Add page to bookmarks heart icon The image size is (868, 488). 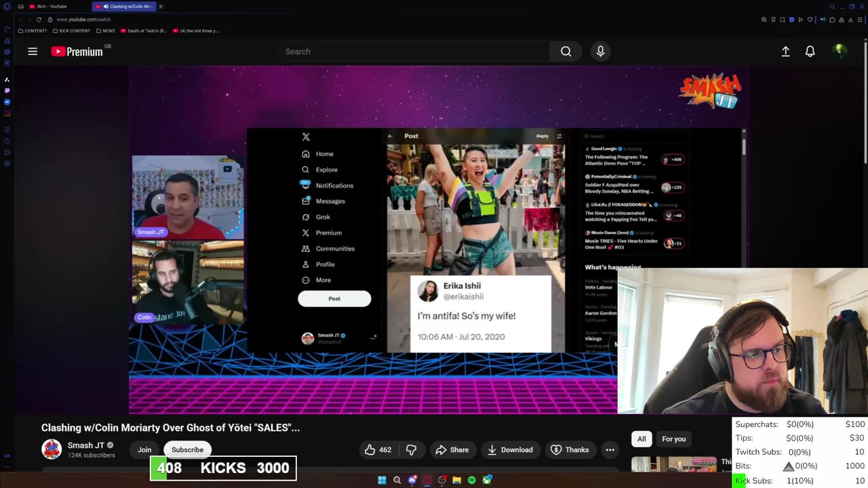pos(810,20)
